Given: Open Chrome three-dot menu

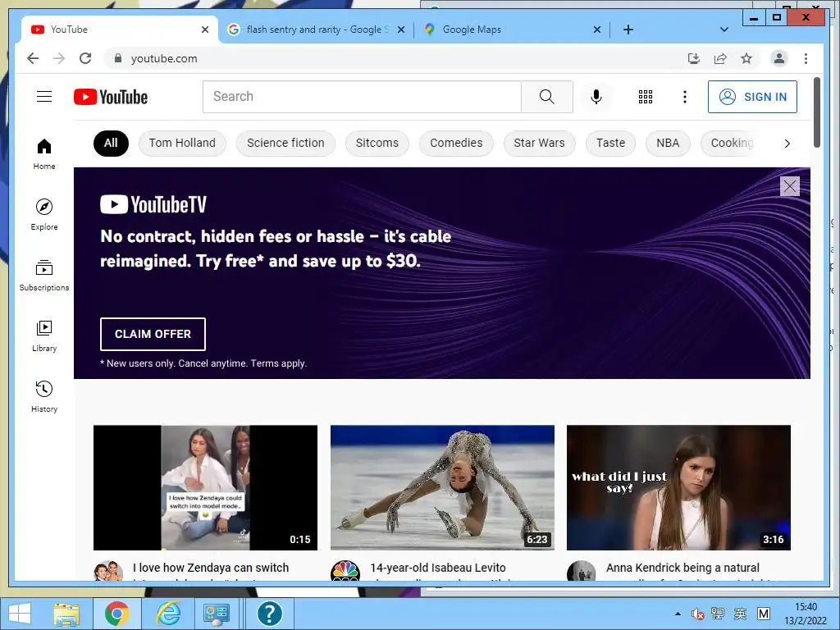Looking at the screenshot, I should tap(806, 58).
